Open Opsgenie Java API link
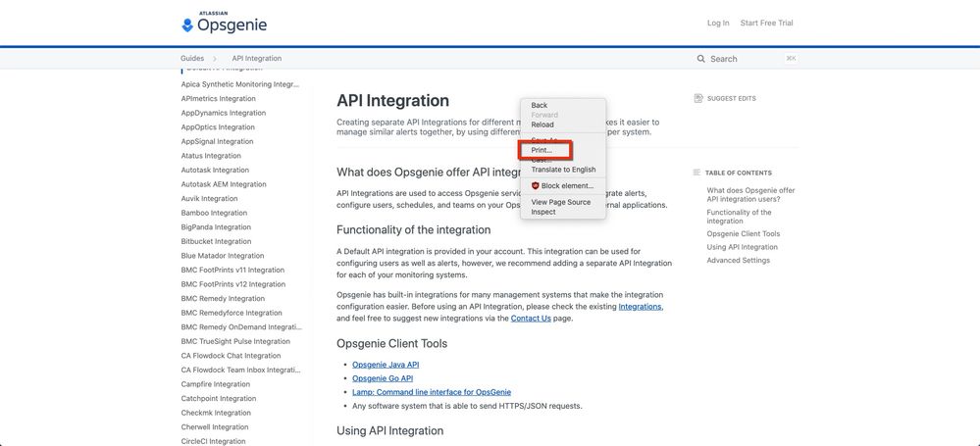The image size is (980, 446). pyautogui.click(x=386, y=365)
